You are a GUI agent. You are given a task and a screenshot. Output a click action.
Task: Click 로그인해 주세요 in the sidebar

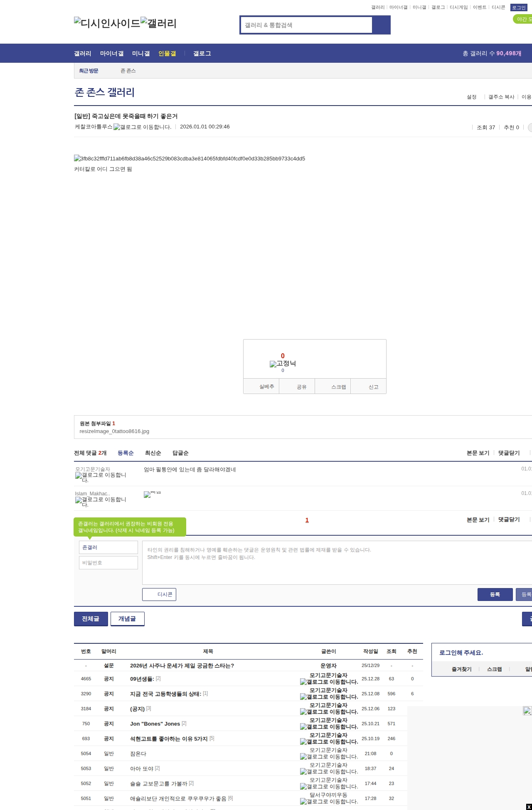tap(461, 652)
